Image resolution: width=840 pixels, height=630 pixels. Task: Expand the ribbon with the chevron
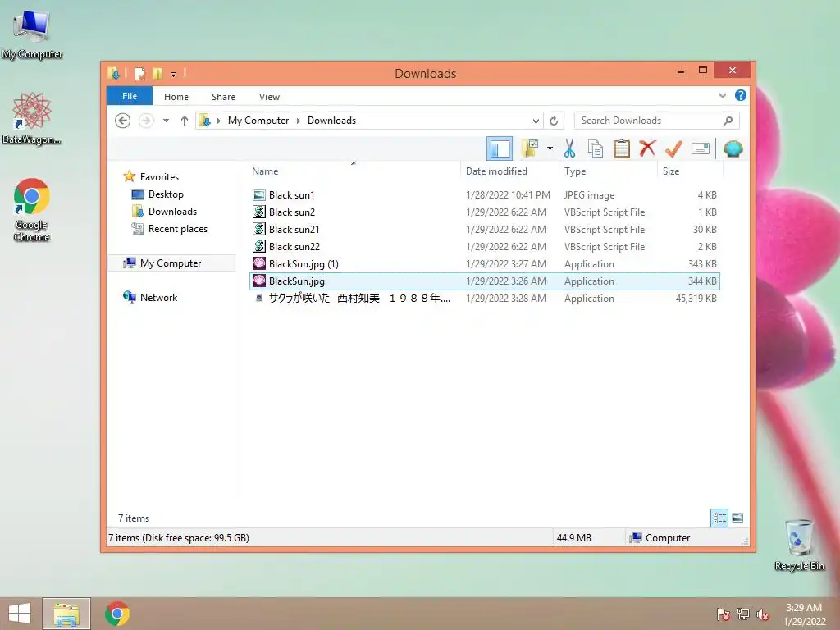(x=722, y=95)
